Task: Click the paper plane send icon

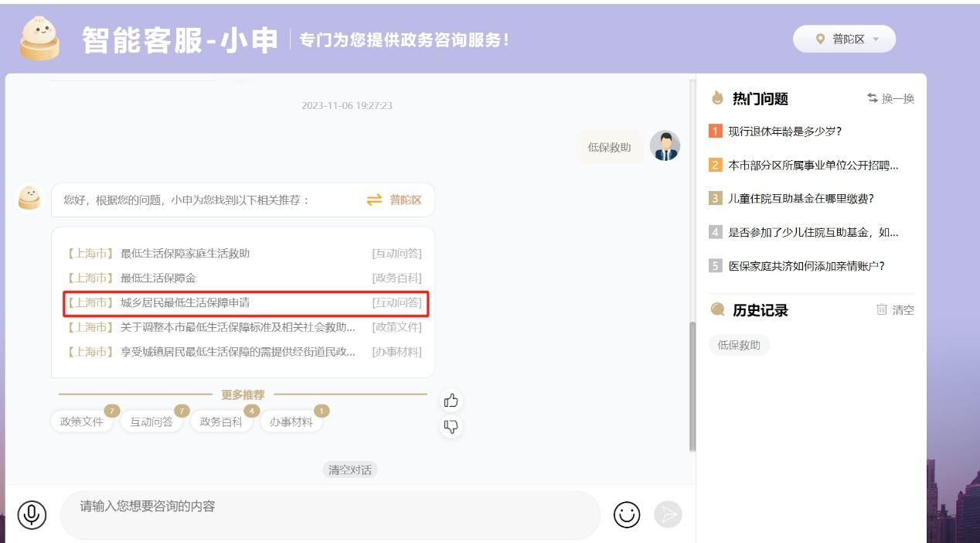Action: [x=668, y=514]
